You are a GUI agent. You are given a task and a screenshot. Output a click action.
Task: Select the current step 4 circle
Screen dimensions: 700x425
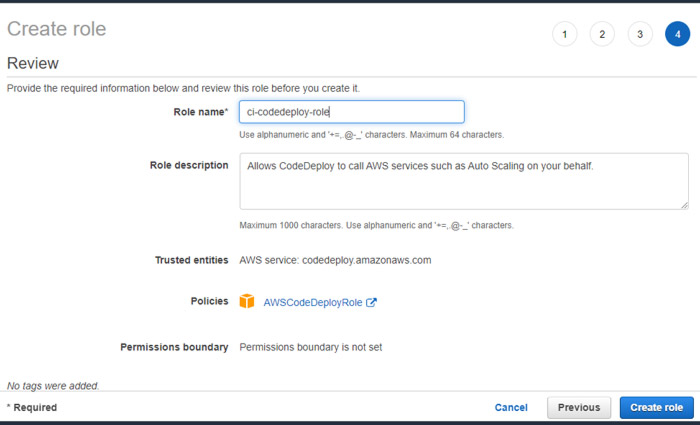click(677, 34)
